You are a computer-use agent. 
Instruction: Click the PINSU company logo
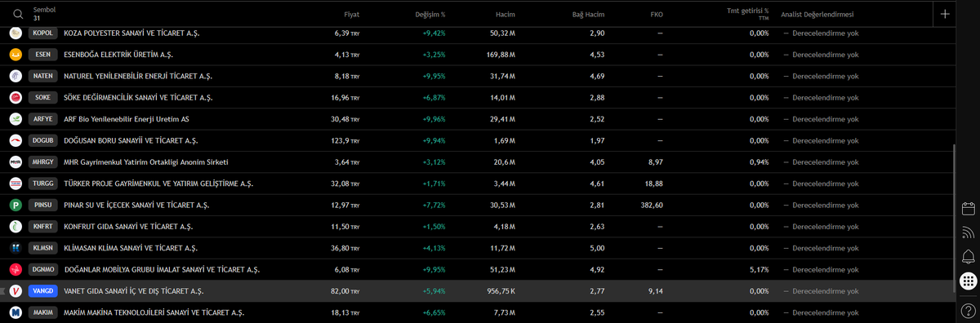[16, 205]
